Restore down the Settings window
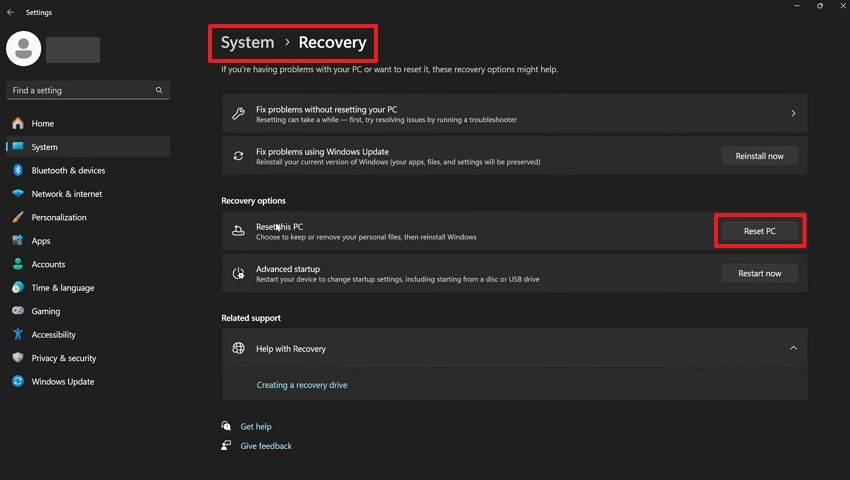850x480 pixels. 820,5
